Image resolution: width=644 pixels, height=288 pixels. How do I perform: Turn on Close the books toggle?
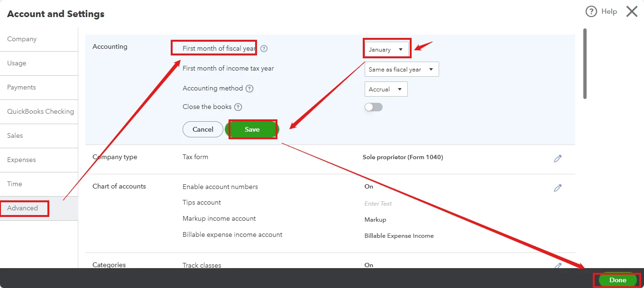(374, 107)
